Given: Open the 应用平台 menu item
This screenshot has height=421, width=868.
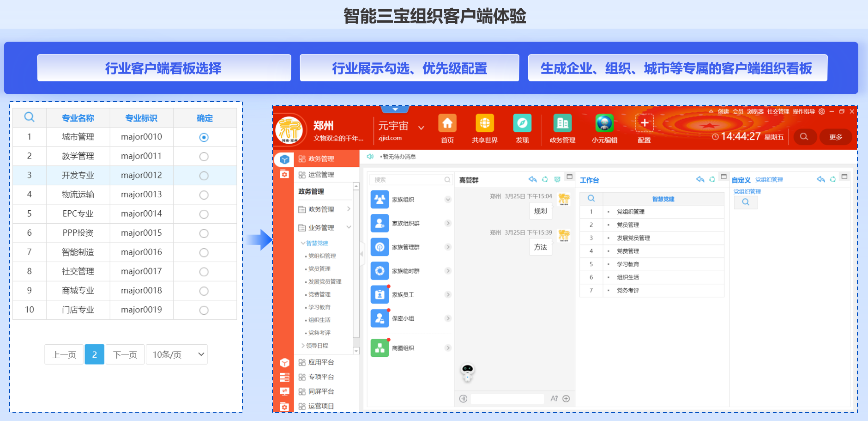Looking at the screenshot, I should pos(321,362).
